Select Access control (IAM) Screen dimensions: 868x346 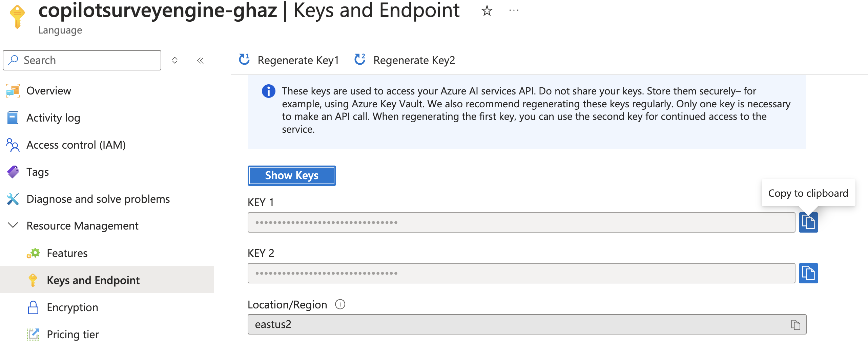coord(76,145)
